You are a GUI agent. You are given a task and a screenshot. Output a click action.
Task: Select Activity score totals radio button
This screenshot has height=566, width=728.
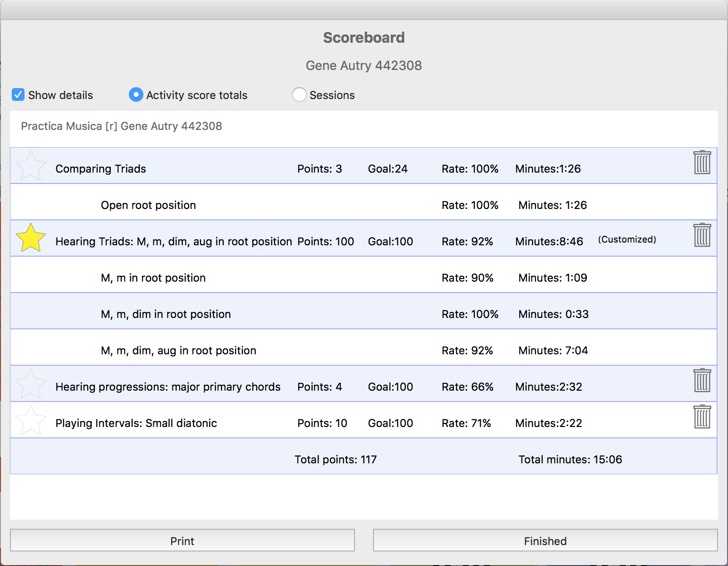(x=136, y=94)
